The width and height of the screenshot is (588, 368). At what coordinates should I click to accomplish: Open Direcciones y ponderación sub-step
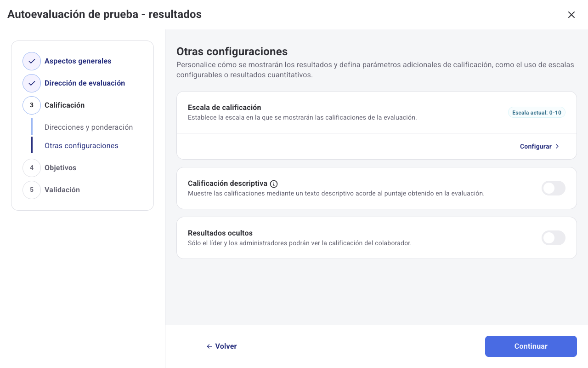pyautogui.click(x=89, y=127)
